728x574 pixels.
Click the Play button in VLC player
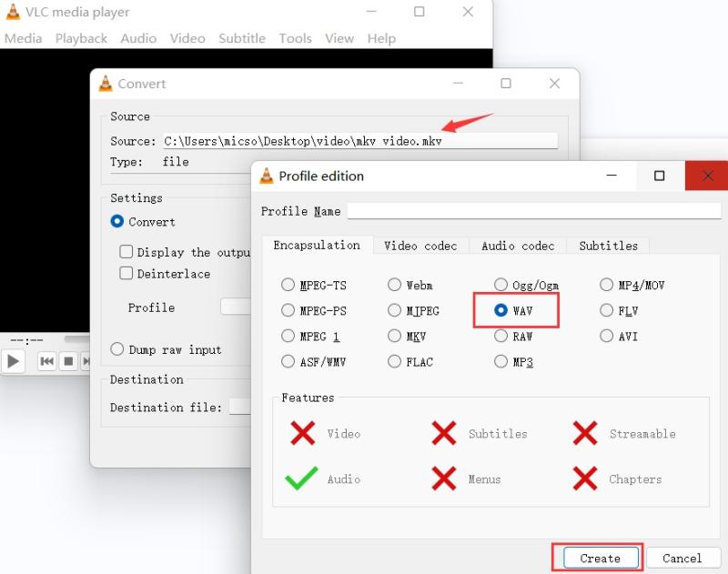14,361
